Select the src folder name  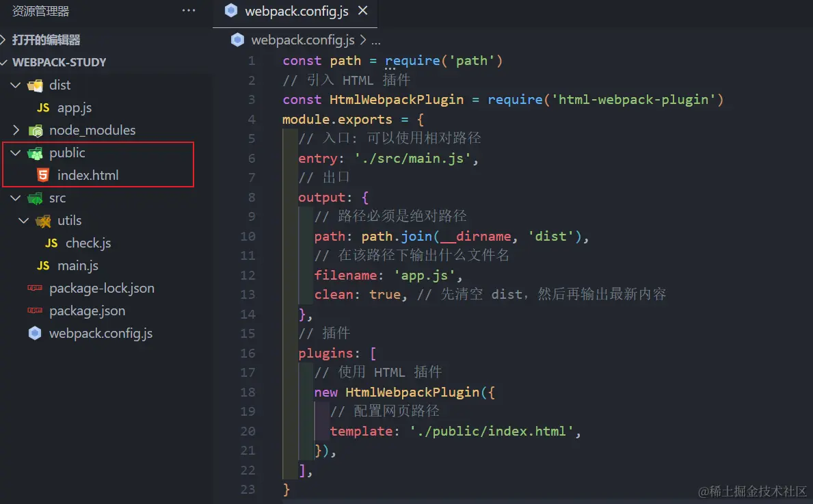(57, 198)
